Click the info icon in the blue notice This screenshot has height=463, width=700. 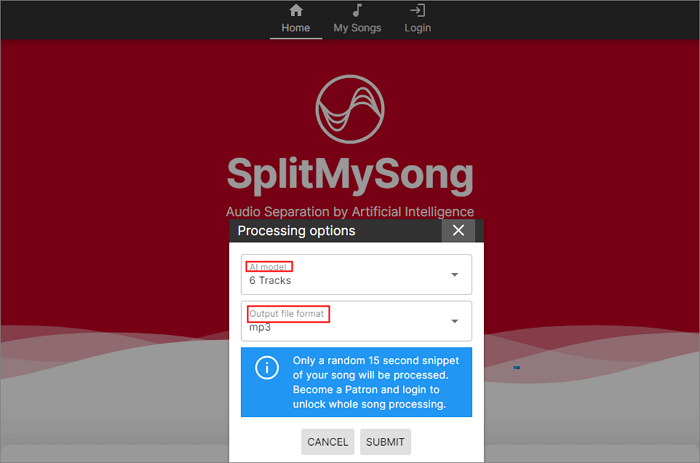[267, 368]
